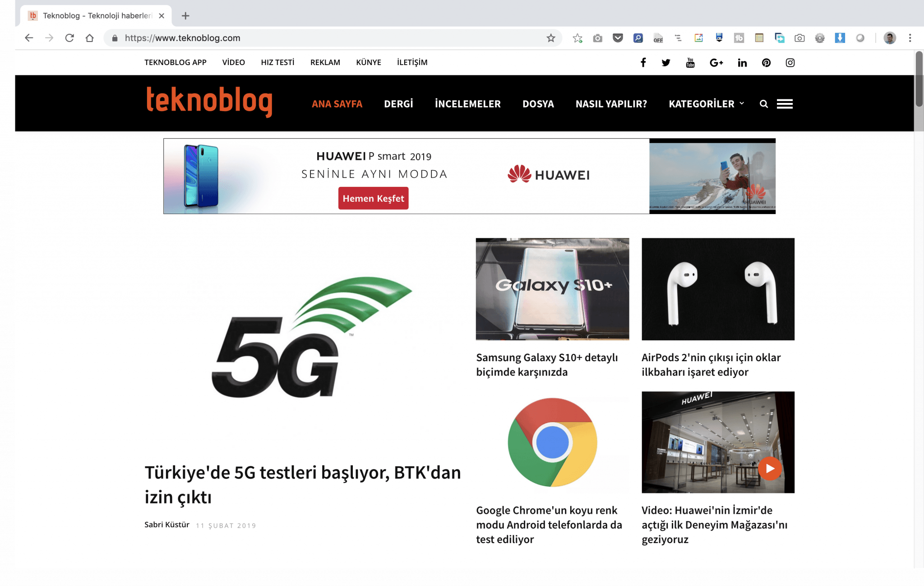
Task: Click the browser forward arrow
Action: pyautogui.click(x=49, y=38)
